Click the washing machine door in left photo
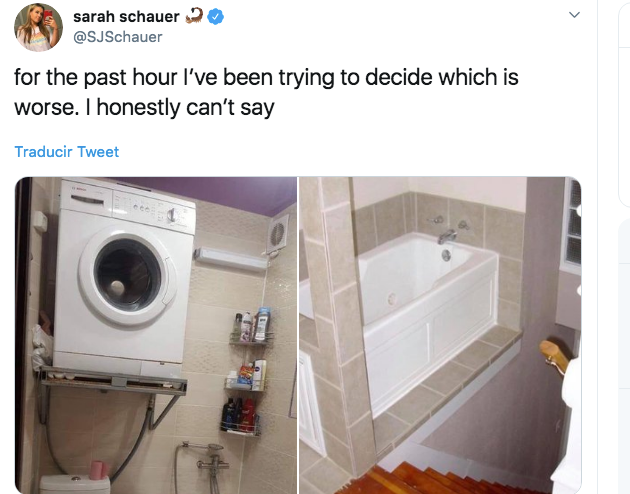The image size is (630, 494). pos(128,275)
